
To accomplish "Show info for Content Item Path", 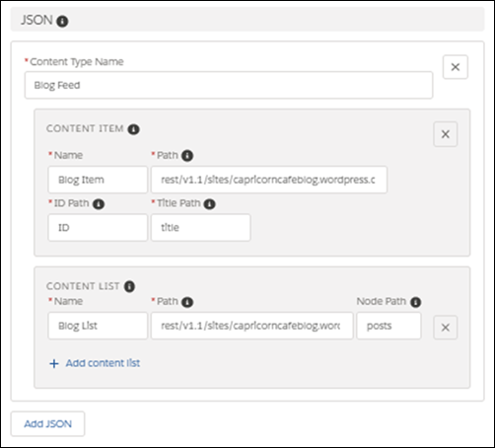I will pyautogui.click(x=187, y=156).
